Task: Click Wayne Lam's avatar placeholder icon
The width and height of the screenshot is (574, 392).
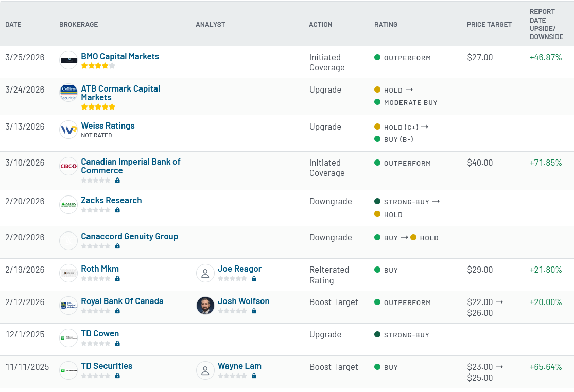Action: (205, 370)
